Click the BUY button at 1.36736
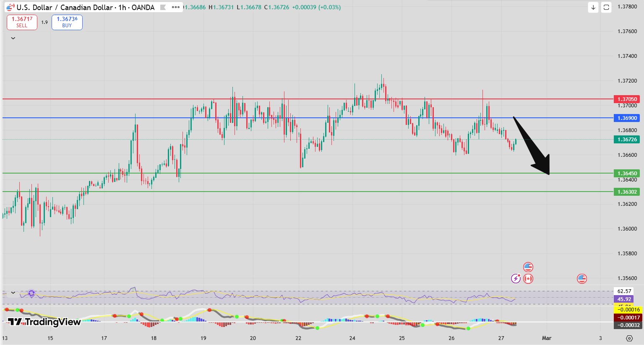 pyautogui.click(x=67, y=22)
